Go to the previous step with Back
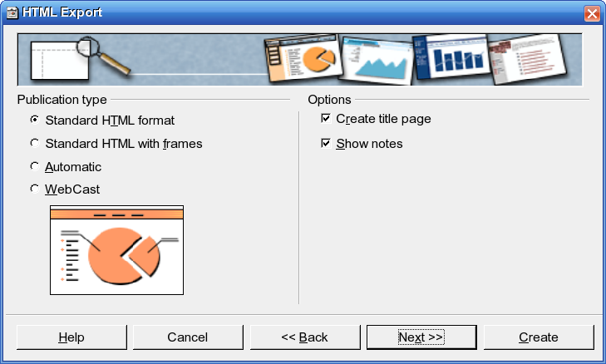Viewport: 606px width, 364px height. pos(305,337)
